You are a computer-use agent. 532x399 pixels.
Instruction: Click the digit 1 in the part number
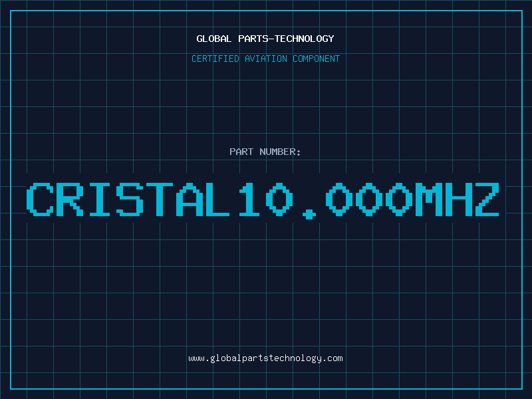click(249, 199)
